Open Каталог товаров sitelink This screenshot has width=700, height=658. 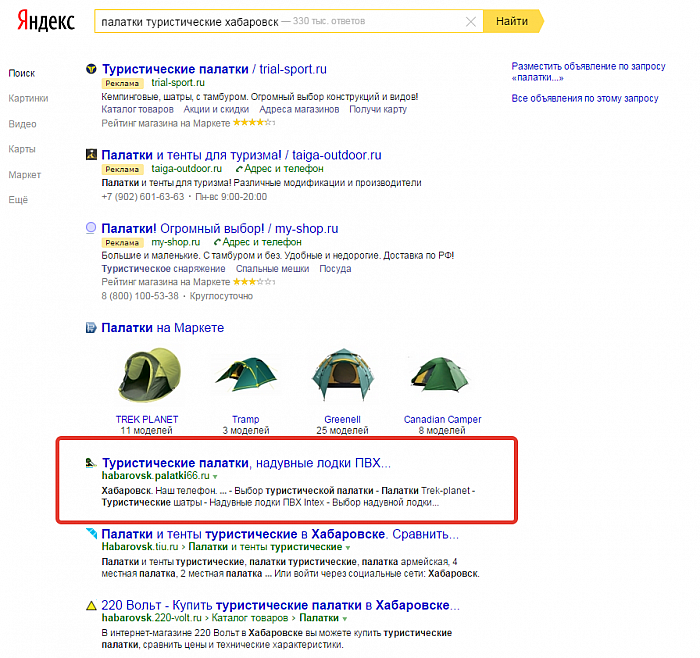[138, 109]
